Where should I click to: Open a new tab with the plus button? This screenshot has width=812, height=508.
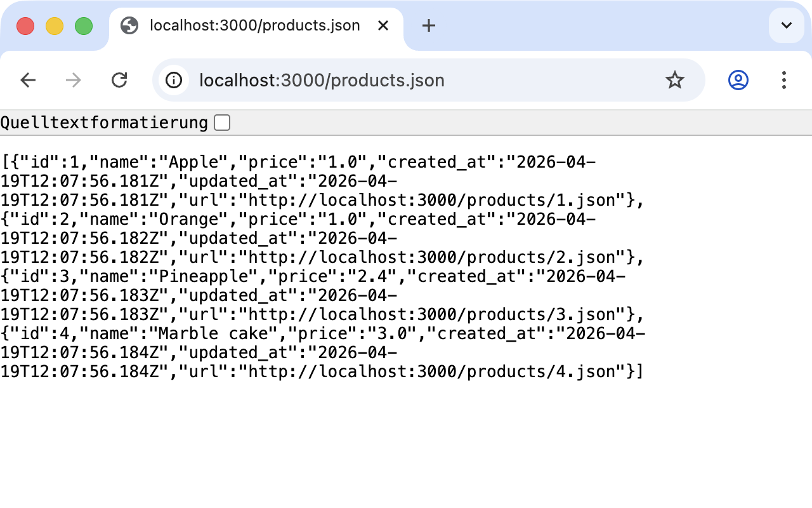tap(428, 25)
